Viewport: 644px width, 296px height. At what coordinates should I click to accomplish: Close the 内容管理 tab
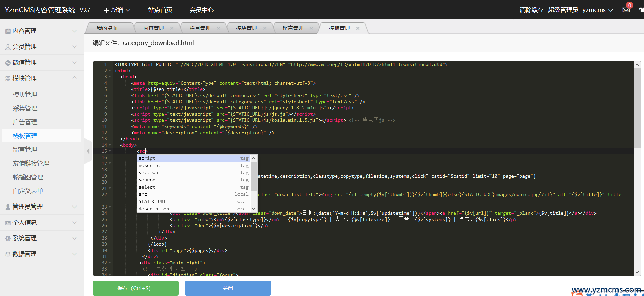(x=172, y=28)
